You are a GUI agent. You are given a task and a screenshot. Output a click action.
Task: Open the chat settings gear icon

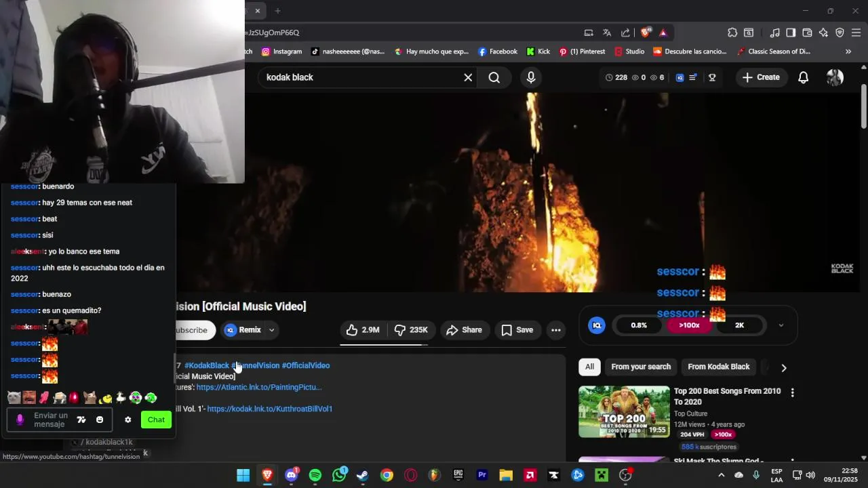[x=127, y=420]
